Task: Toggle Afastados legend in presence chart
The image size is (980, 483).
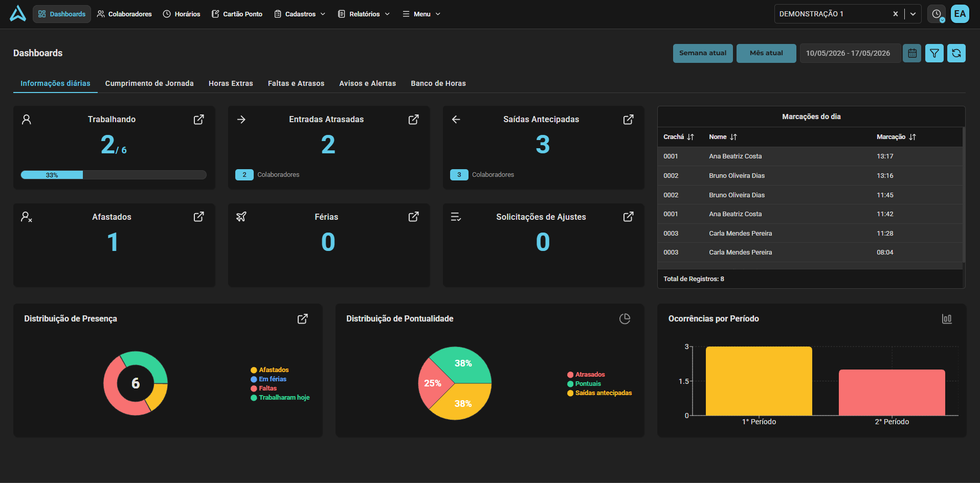Action: click(270, 370)
